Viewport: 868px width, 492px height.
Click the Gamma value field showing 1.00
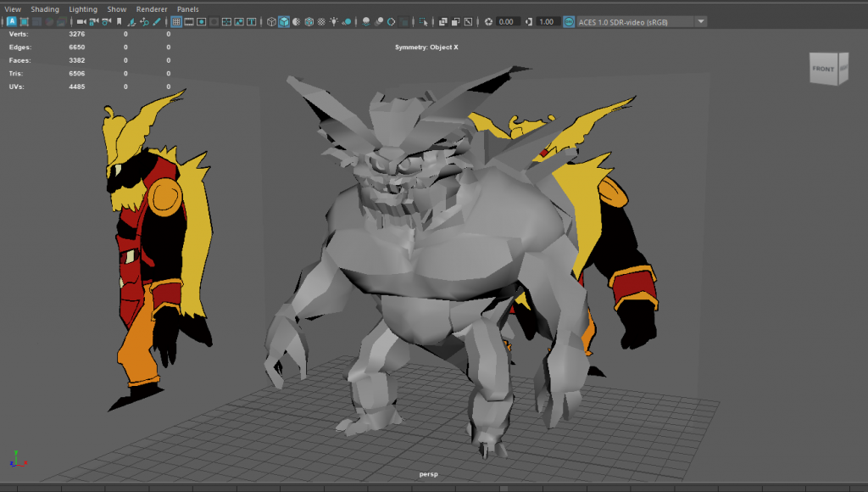[547, 21]
